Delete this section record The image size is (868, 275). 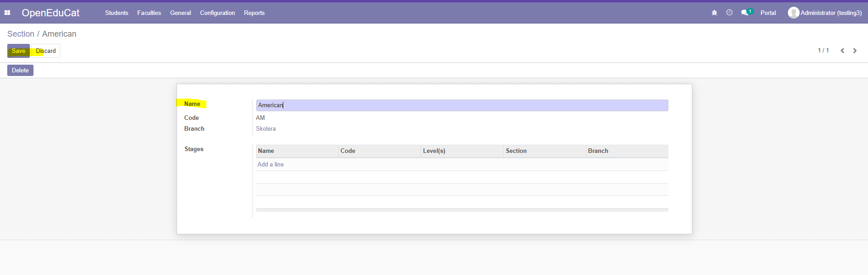20,70
